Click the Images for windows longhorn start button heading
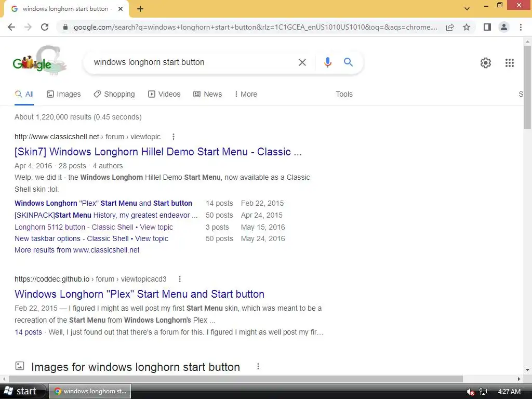Screen dimensions: 532x399 point(136,367)
